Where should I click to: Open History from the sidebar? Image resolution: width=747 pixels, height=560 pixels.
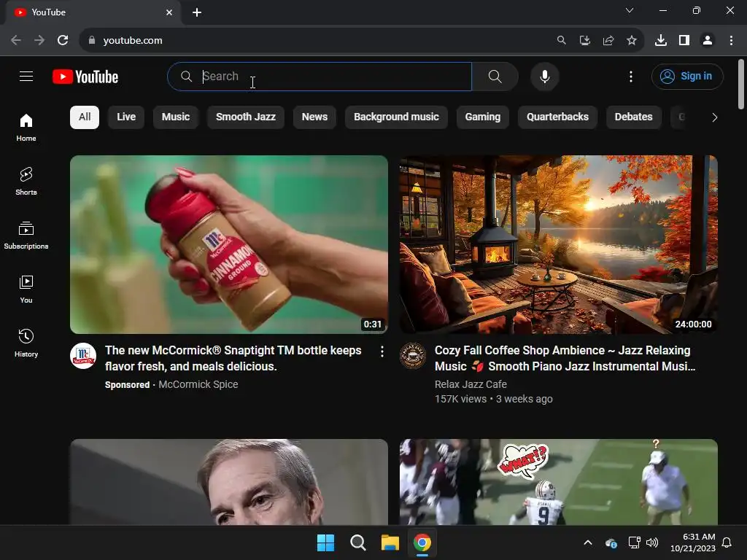point(26,343)
